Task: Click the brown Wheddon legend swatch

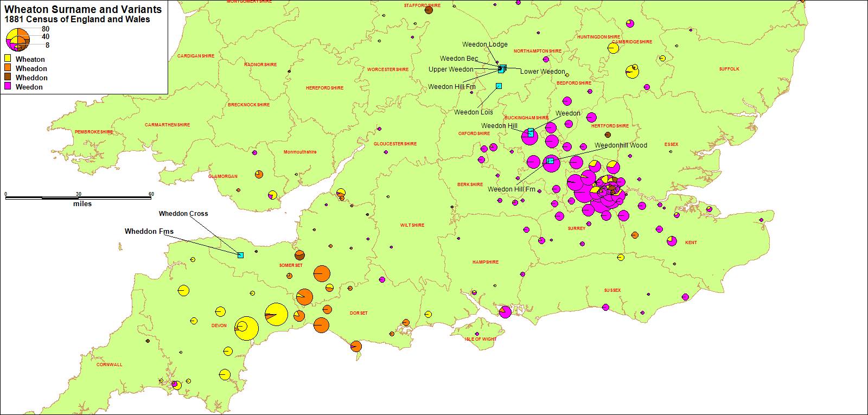Action: 8,77
